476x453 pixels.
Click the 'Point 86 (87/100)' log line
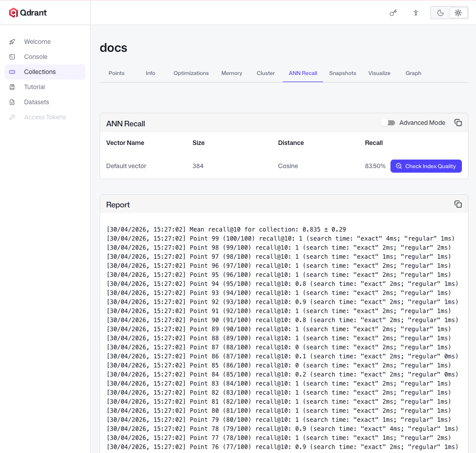click(282, 356)
